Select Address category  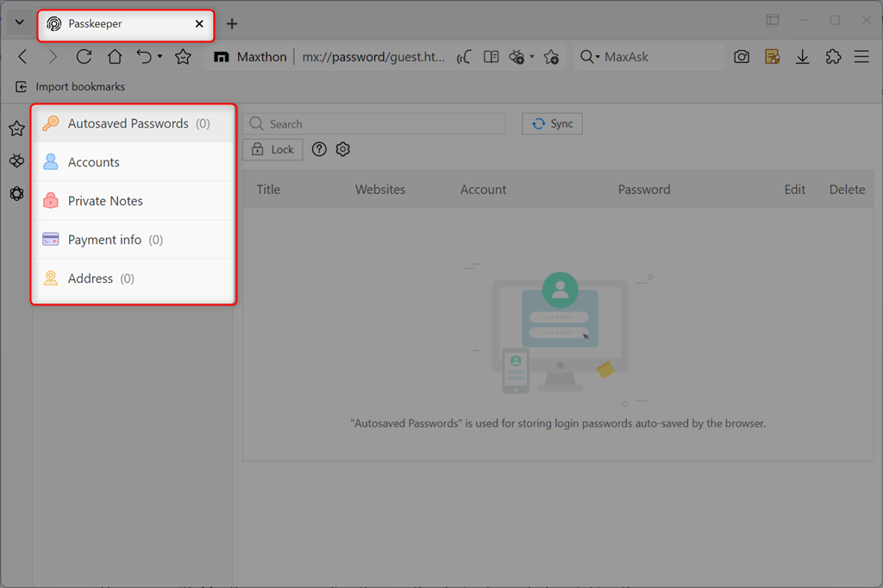[x=134, y=278]
